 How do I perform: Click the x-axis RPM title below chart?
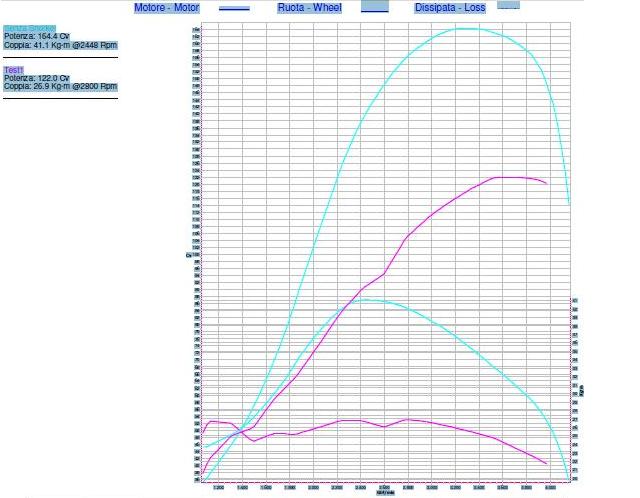click(x=385, y=492)
